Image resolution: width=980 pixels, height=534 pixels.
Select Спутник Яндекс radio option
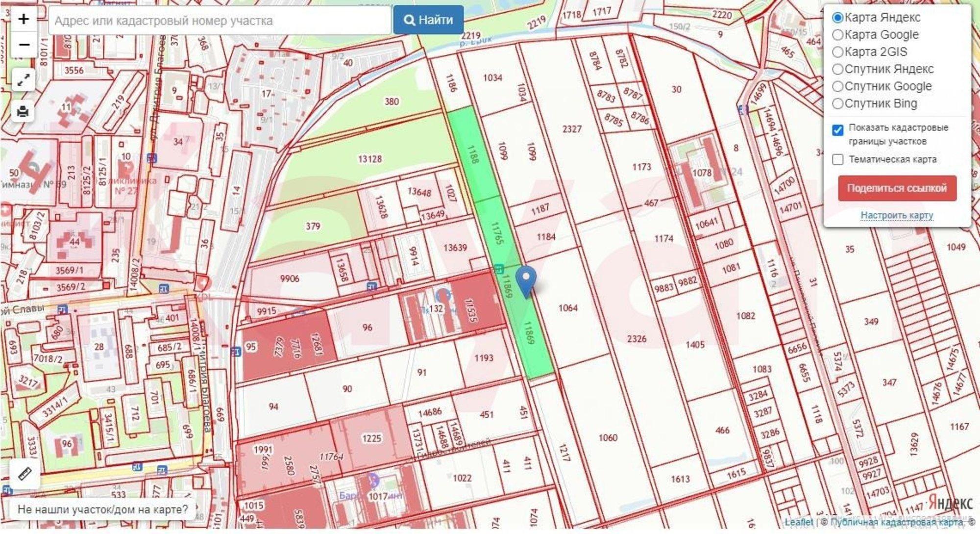click(837, 69)
